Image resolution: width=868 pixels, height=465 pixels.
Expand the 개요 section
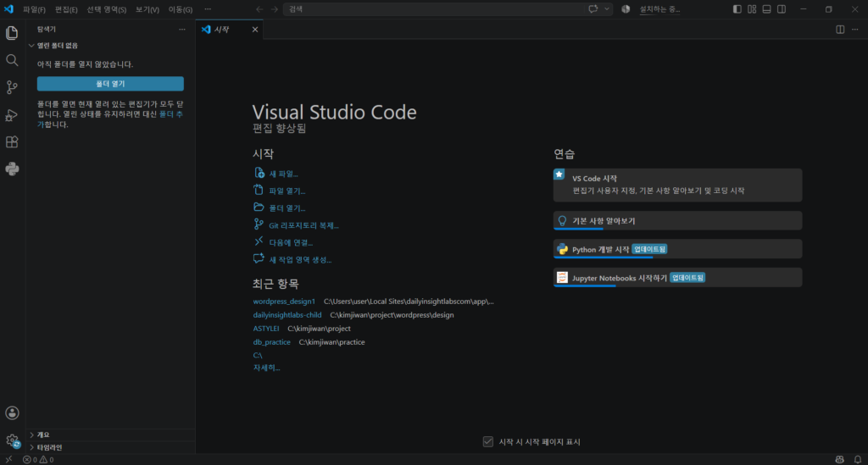click(x=111, y=435)
